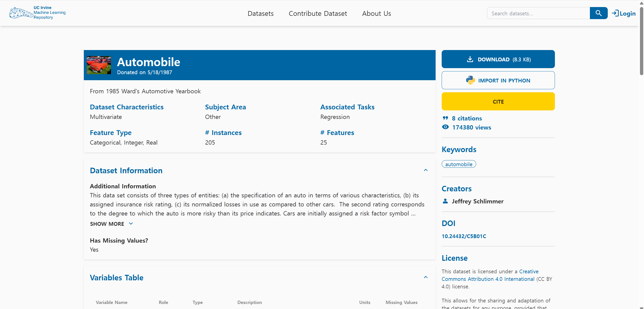Open the About Us page
Screen dimensions: 644x309
click(x=376, y=14)
